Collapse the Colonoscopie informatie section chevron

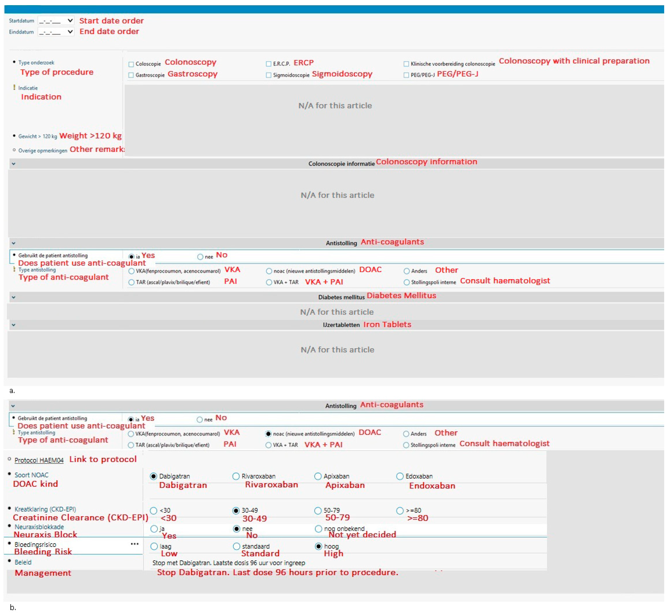pyautogui.click(x=13, y=163)
